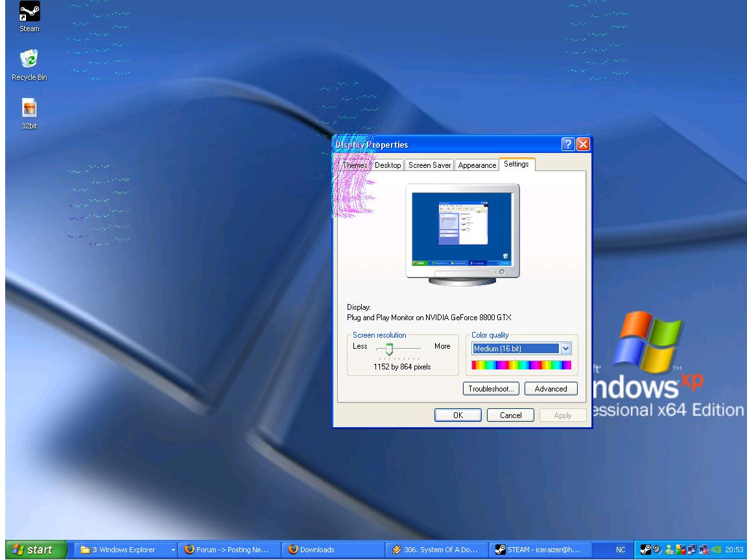Click the disconnected network tray icon

click(704, 550)
